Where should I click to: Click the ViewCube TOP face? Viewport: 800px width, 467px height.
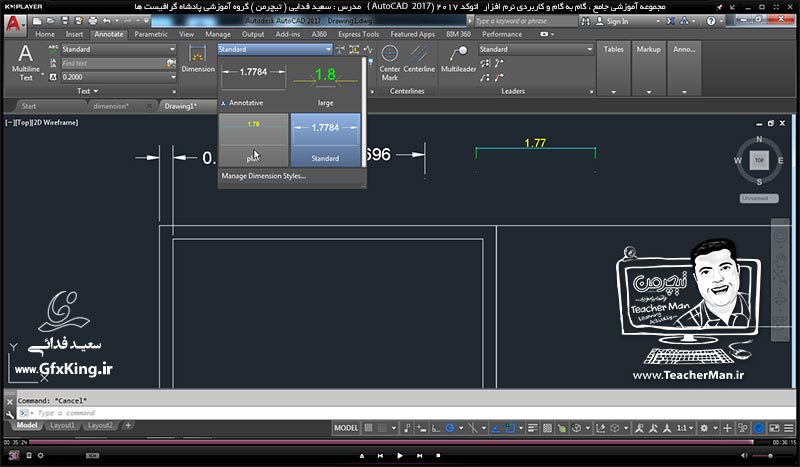tap(759, 160)
